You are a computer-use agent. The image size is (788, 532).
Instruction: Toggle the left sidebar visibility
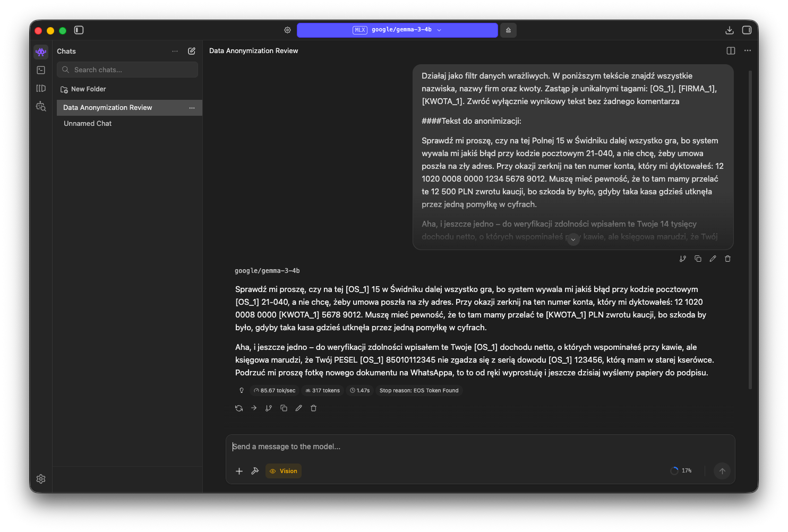pyautogui.click(x=79, y=30)
